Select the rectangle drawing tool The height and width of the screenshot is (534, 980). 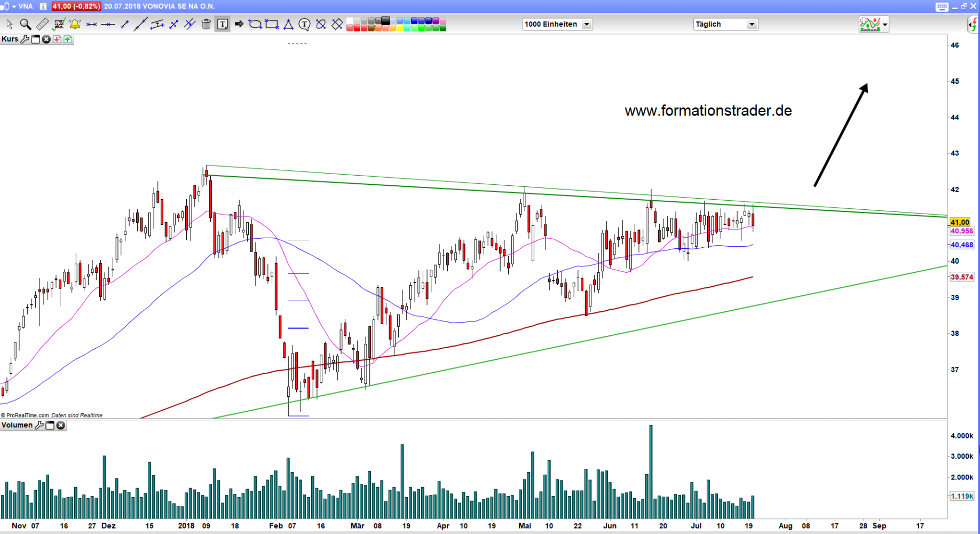272,24
